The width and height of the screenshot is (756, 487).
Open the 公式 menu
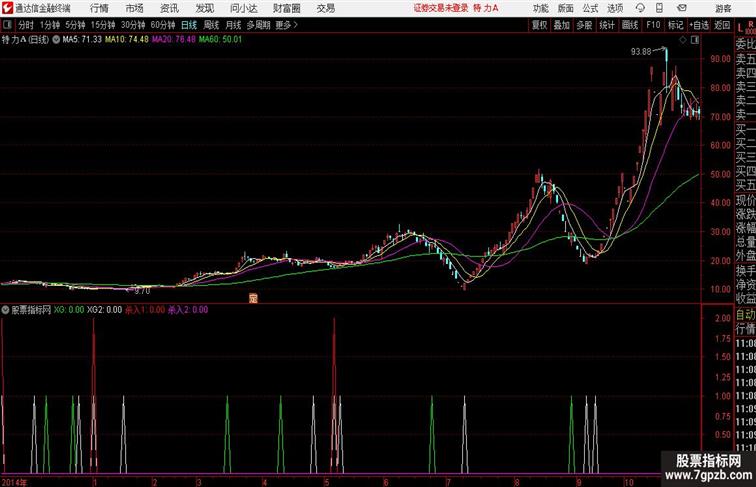tap(590, 8)
